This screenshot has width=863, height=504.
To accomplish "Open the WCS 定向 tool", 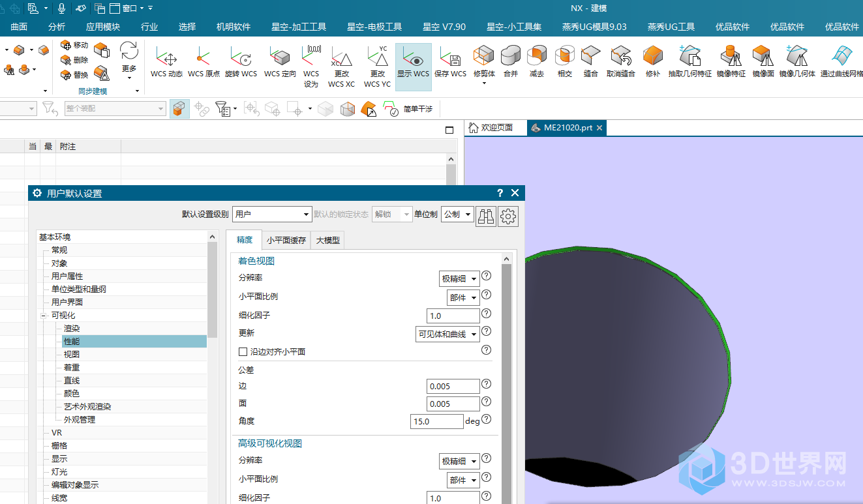I will point(280,62).
